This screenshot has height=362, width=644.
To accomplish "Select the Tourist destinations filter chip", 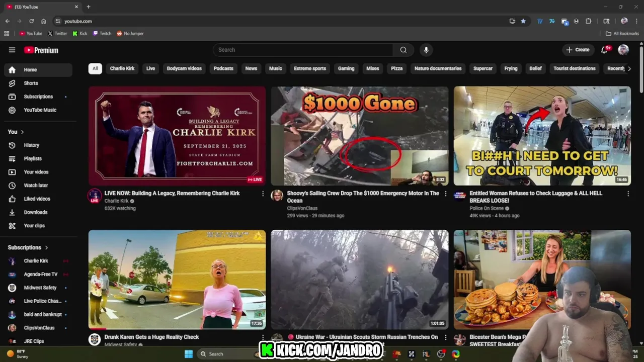I will point(575,68).
